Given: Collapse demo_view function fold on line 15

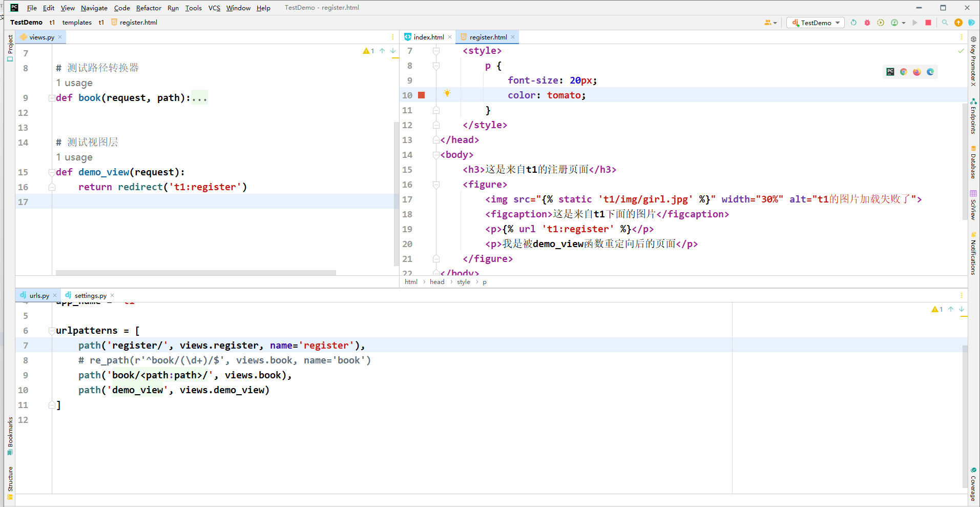Looking at the screenshot, I should click(52, 172).
